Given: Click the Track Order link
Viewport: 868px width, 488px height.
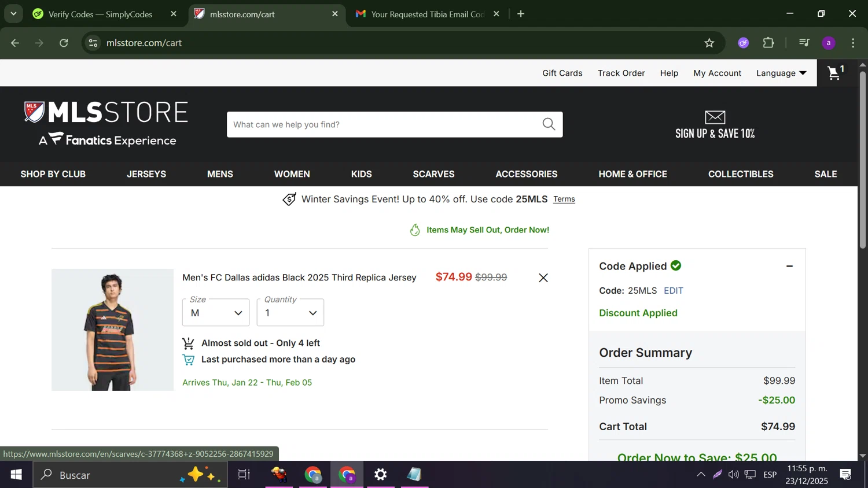Looking at the screenshot, I should tap(621, 73).
